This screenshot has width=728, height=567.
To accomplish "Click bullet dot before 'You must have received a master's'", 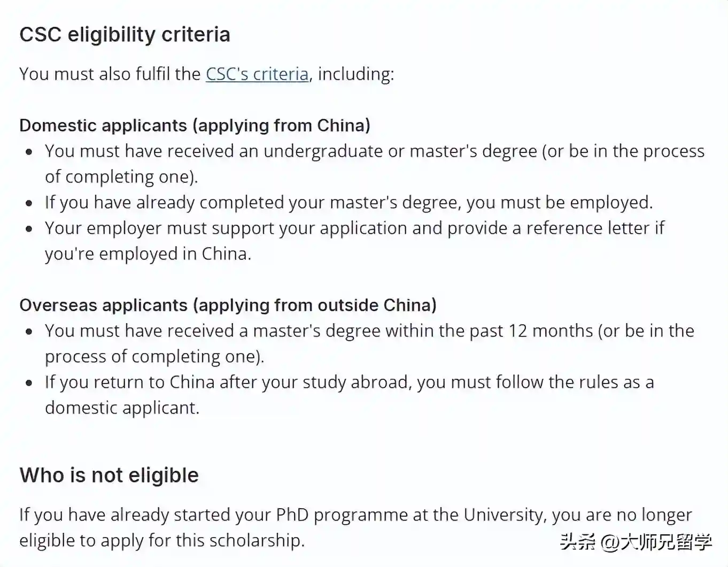I will tap(29, 332).
